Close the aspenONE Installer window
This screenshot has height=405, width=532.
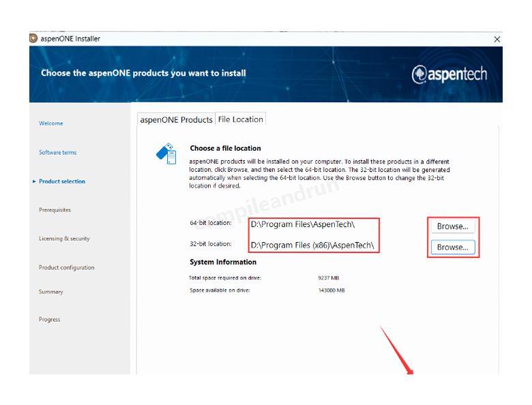497,40
